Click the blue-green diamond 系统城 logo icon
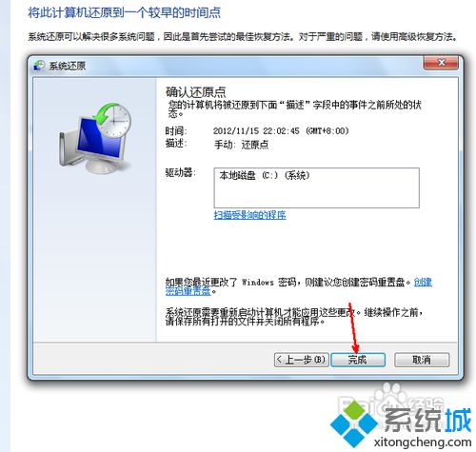The image size is (476, 452). click(354, 423)
